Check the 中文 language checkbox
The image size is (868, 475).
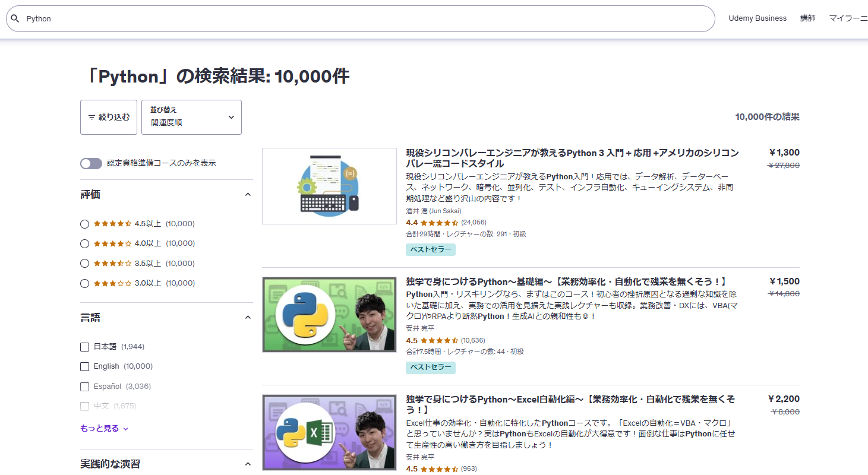click(84, 406)
